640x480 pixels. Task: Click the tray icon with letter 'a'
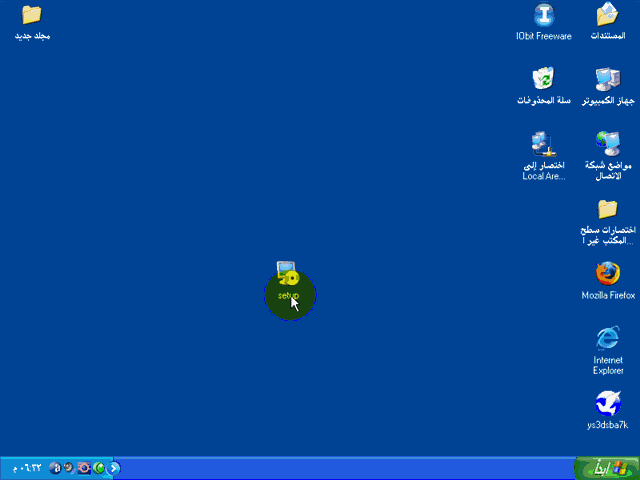(x=55, y=467)
